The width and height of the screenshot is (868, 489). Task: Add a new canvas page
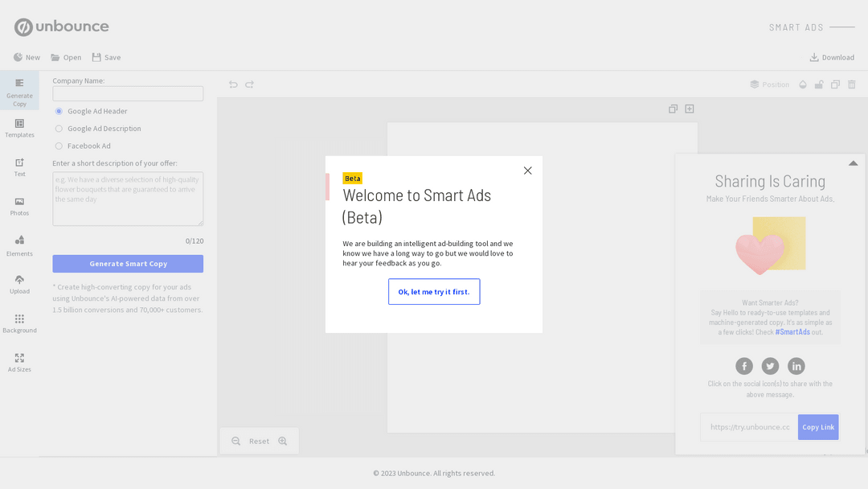coord(690,109)
